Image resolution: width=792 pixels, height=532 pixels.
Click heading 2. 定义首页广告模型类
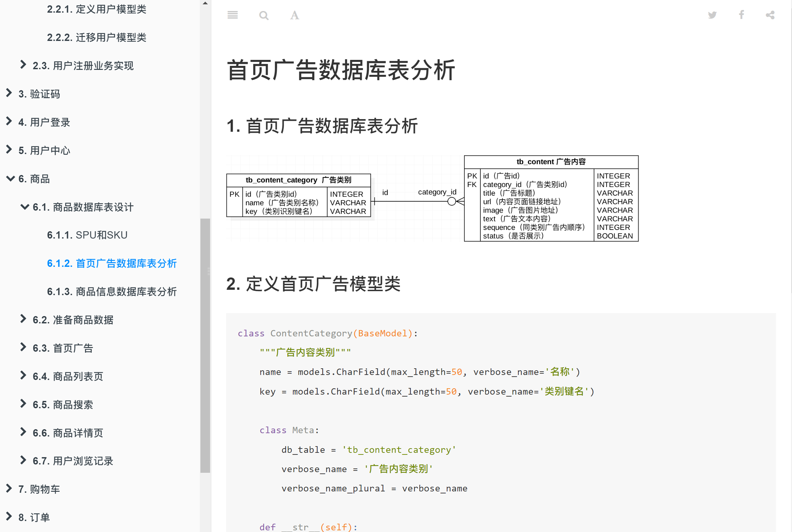click(x=313, y=284)
